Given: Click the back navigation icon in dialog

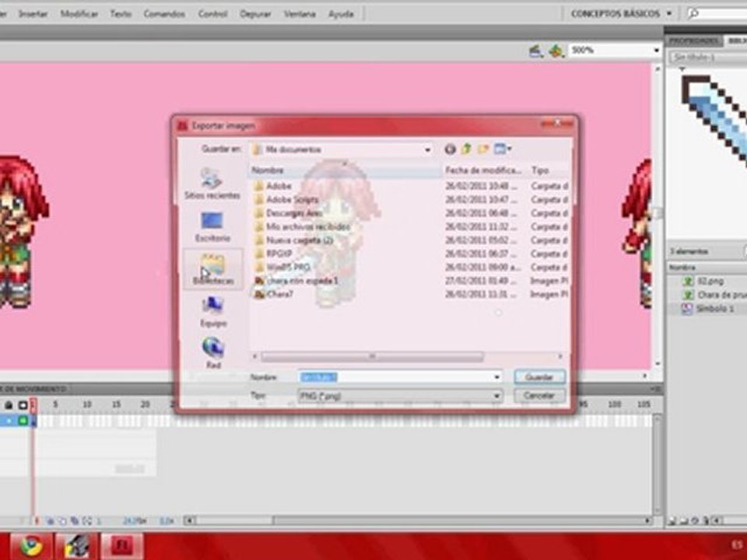Looking at the screenshot, I should 450,149.
